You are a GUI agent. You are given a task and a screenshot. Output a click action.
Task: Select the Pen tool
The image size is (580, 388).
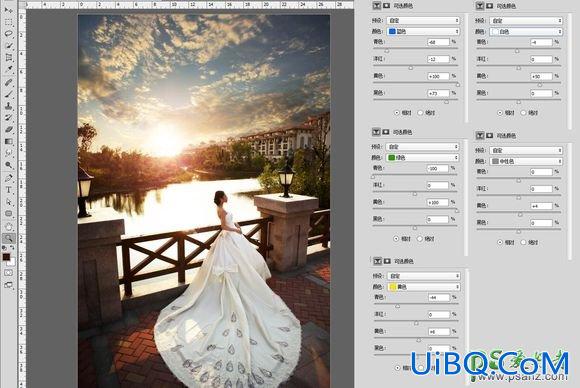click(x=8, y=178)
